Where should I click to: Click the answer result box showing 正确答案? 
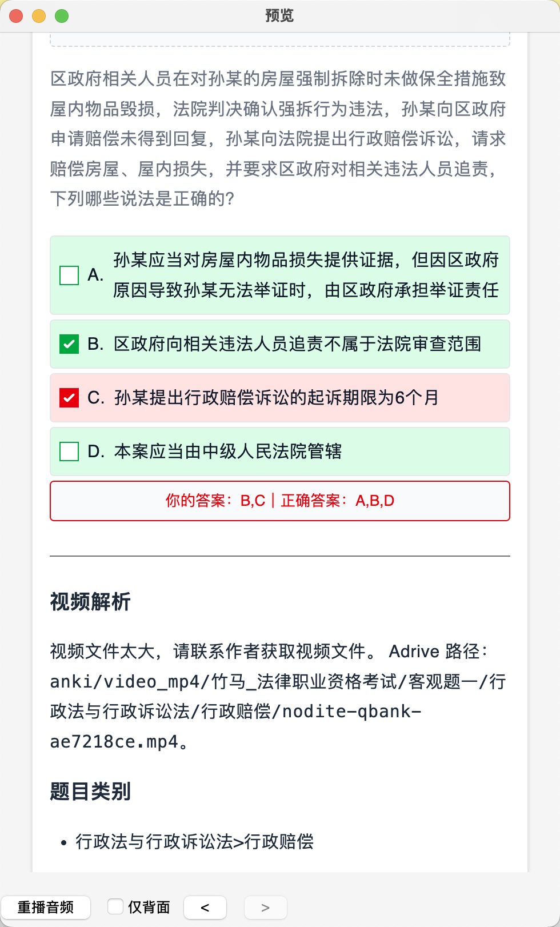click(x=280, y=501)
